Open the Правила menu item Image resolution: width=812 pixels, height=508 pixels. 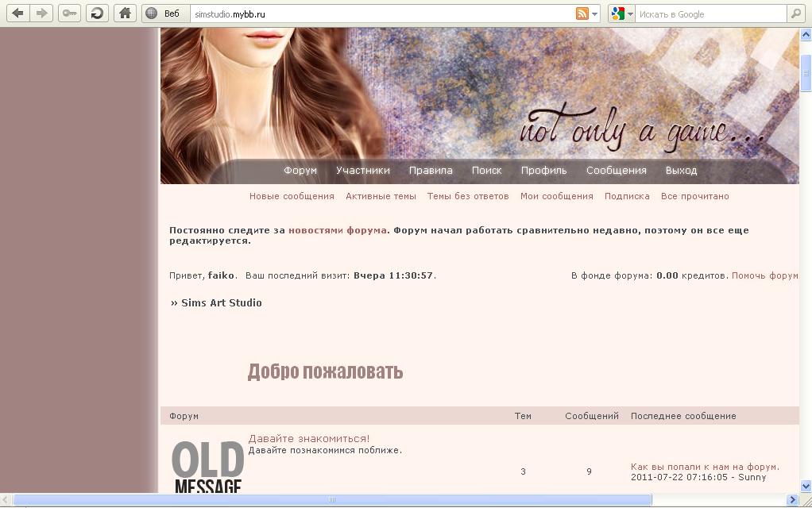pyautogui.click(x=431, y=170)
